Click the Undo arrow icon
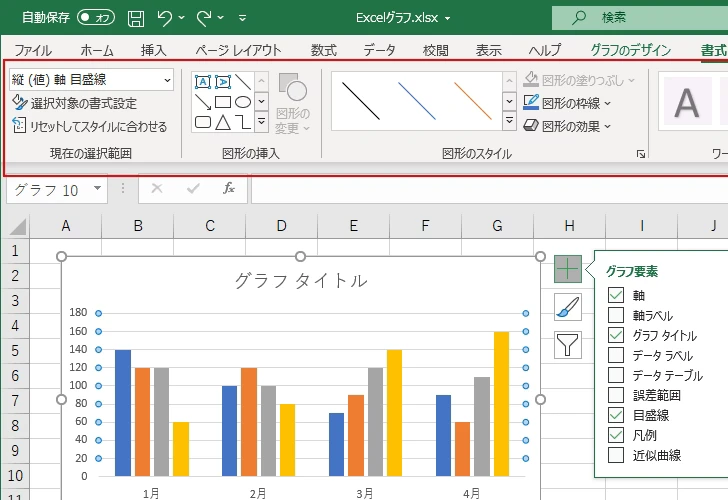 coord(164,18)
